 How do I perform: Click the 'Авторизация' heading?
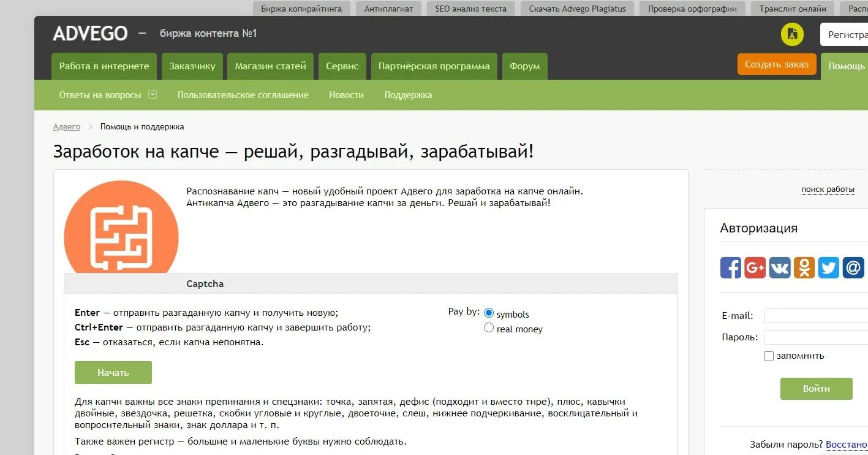[x=759, y=228]
